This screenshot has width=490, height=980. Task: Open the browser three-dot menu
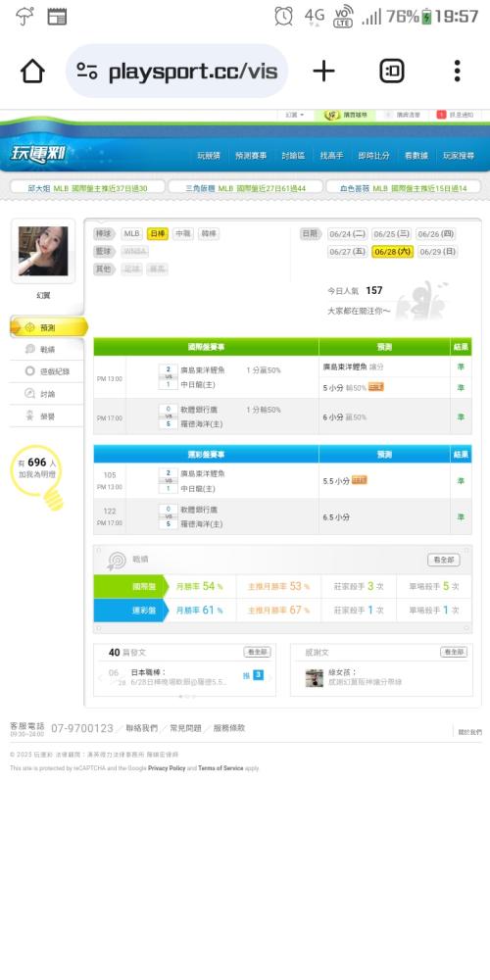click(457, 71)
